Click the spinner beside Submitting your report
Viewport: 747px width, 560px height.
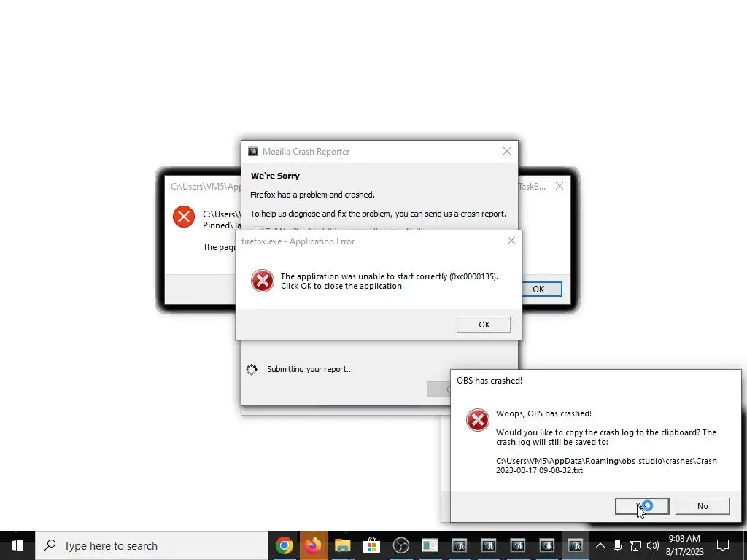point(252,369)
